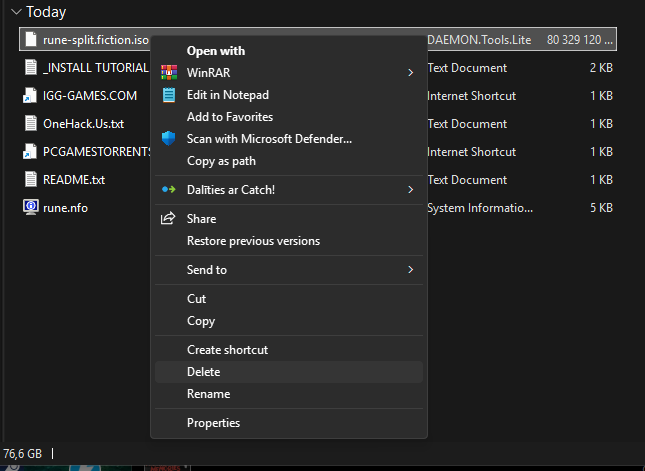Choose Create shortcut
645x471 pixels.
point(289,350)
